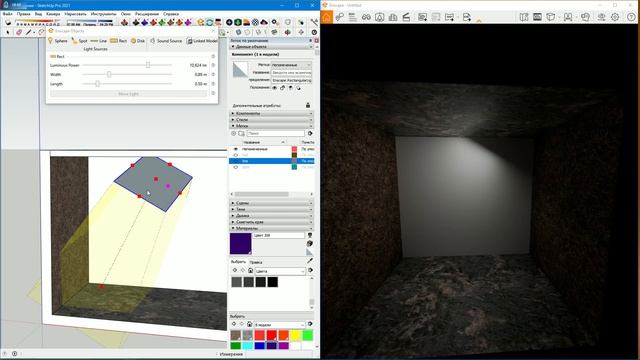Click the Enscape export file icon
The width and height of the screenshot is (640, 360).
[x=467, y=17]
